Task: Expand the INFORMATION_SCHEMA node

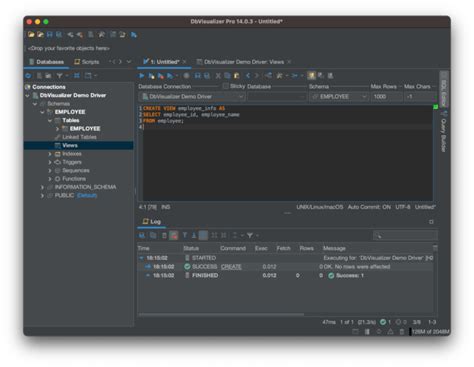Action: (x=42, y=187)
